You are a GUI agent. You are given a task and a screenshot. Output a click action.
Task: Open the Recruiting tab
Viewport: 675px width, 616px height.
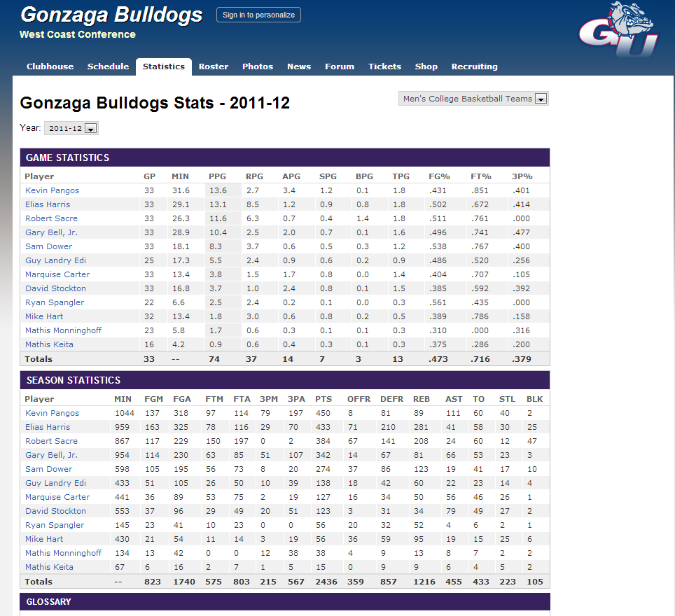point(475,66)
